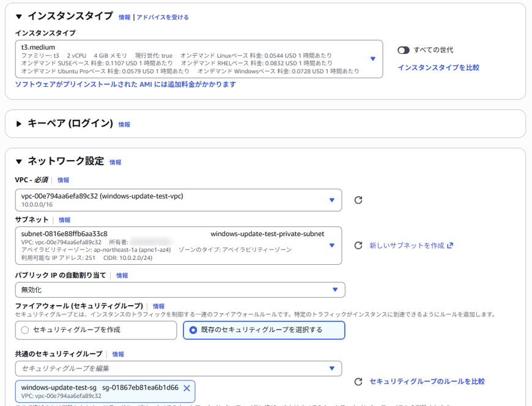Click the セキュリティグループのルールを比較 link

(427, 382)
